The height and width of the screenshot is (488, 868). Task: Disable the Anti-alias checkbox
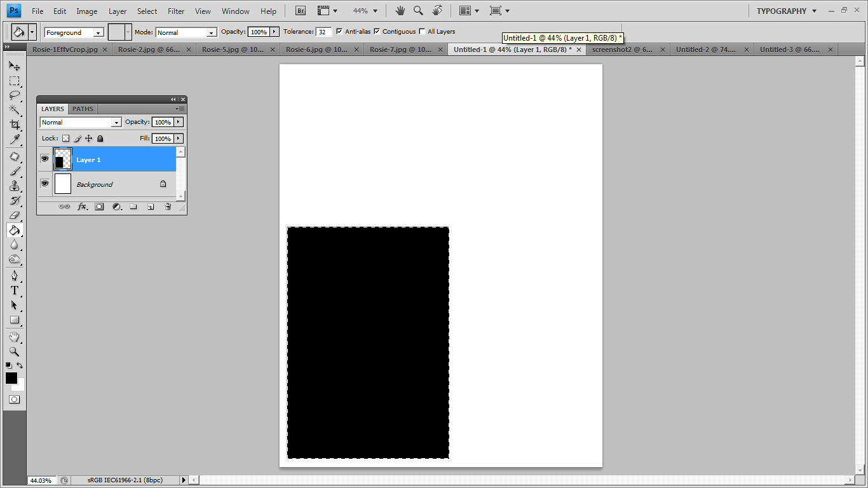[x=339, y=31]
